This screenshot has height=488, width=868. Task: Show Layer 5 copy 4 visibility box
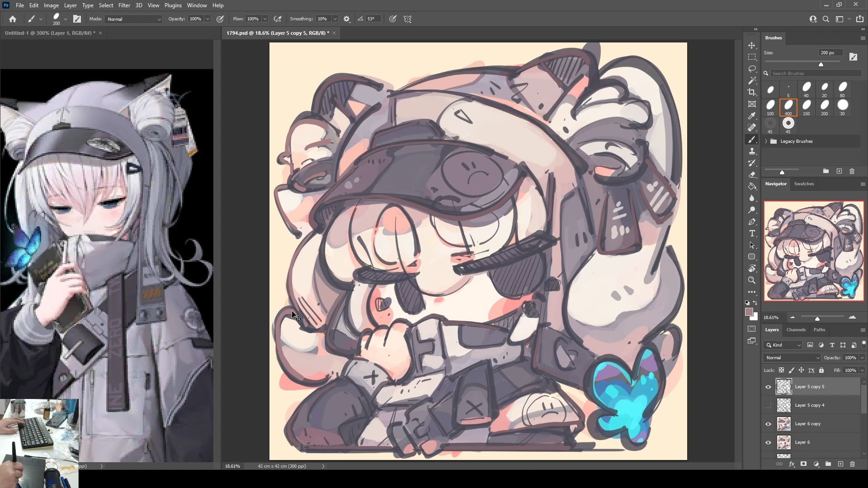click(768, 405)
